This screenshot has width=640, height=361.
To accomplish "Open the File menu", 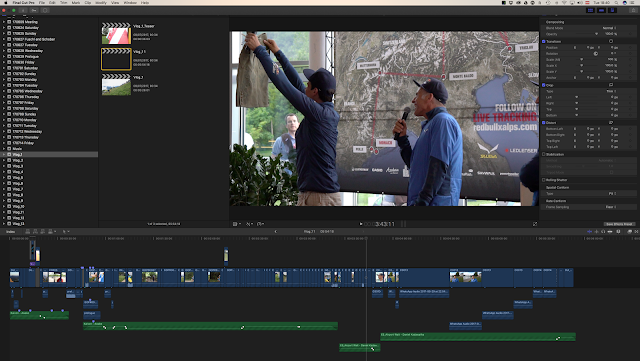I will pos(42,2).
